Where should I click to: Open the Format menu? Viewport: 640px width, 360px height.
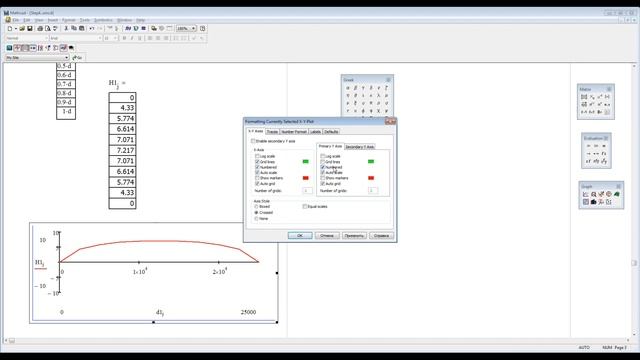tap(69, 20)
